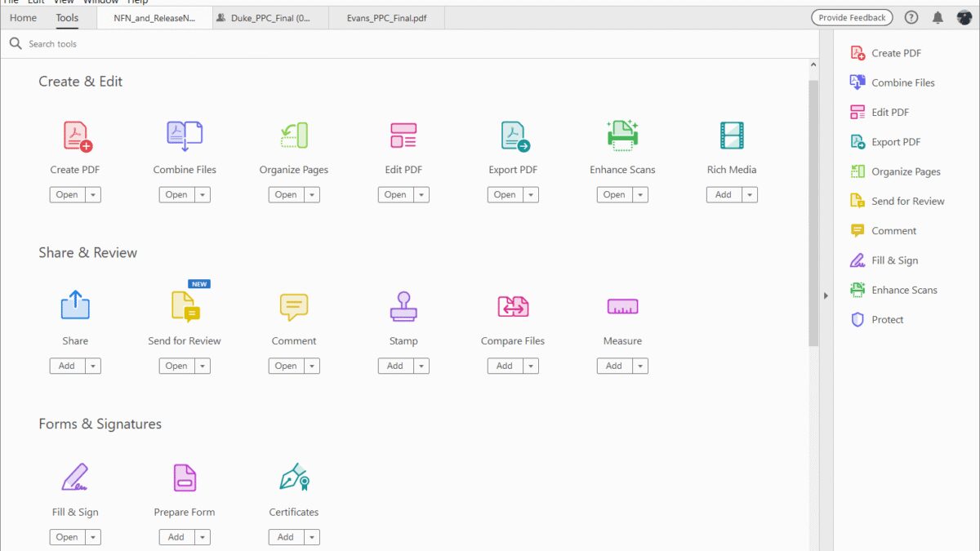Click the Create PDF tool icon
The height and width of the screenshot is (551, 980).
click(x=77, y=136)
